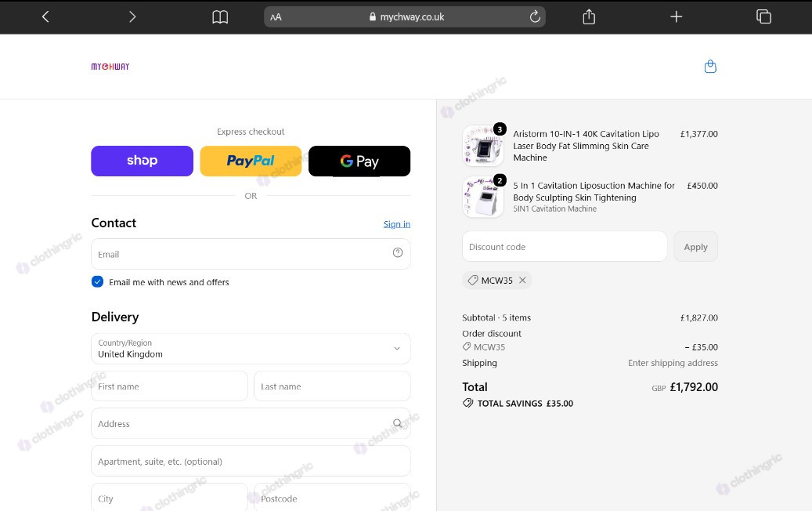Click the − £35.00 order discount amount

click(x=701, y=347)
